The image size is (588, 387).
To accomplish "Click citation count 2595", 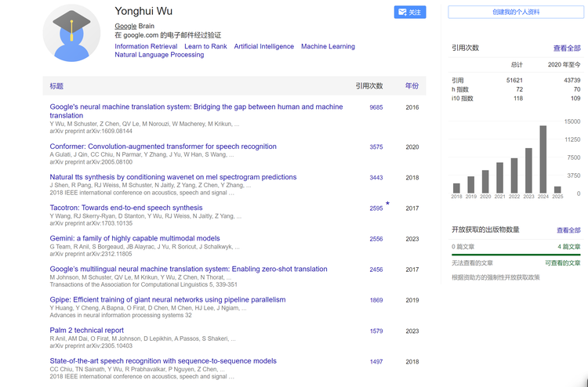I will [x=376, y=208].
